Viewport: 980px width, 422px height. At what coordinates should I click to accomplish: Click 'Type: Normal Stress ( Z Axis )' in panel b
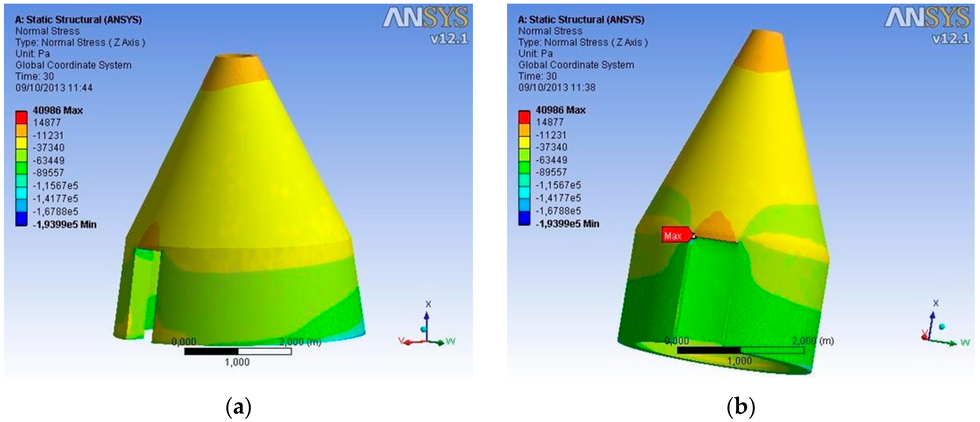point(583,42)
